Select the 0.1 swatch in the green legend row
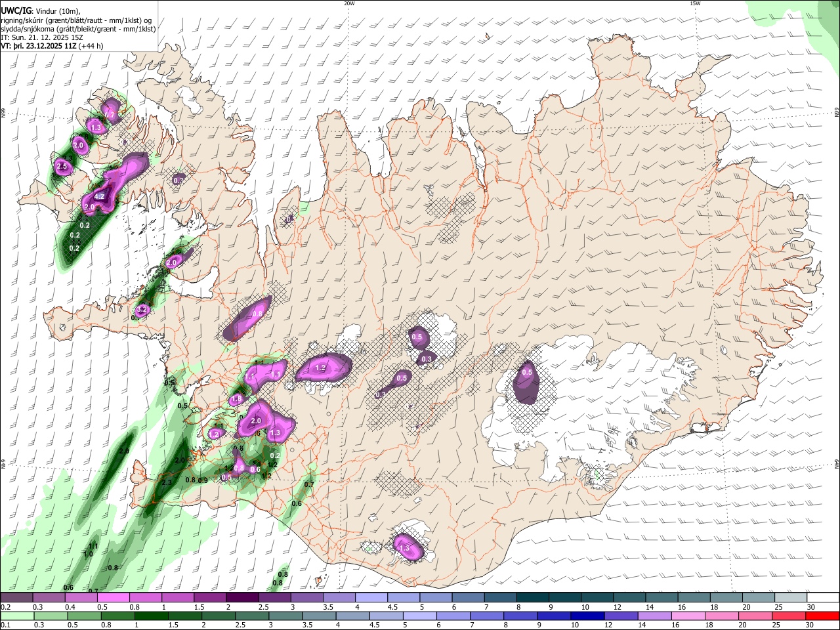840x630 pixels. click(16, 616)
